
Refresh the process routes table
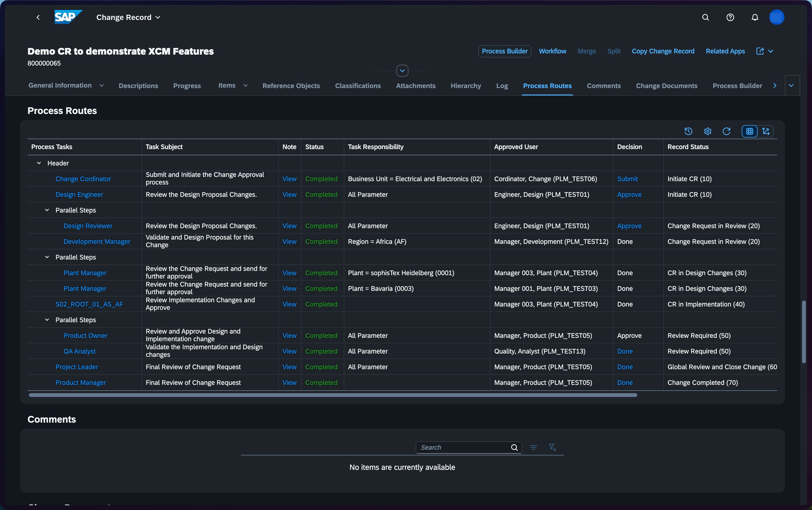click(x=726, y=131)
